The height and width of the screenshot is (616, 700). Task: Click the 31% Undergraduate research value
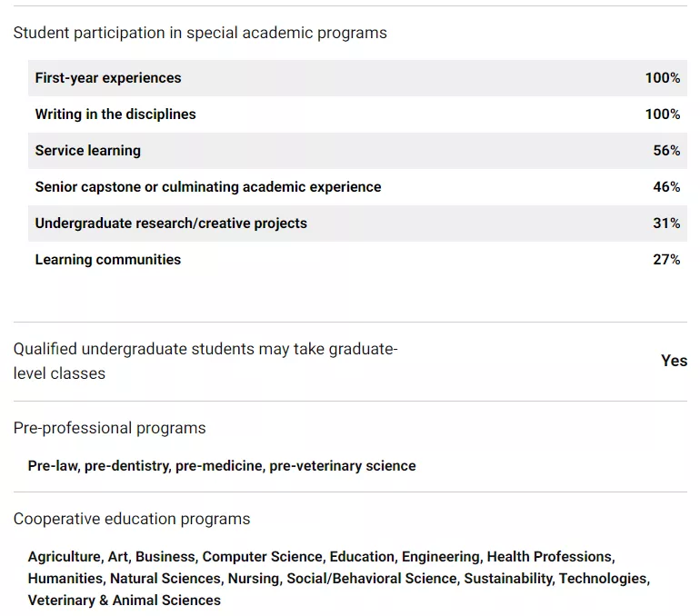pos(666,224)
